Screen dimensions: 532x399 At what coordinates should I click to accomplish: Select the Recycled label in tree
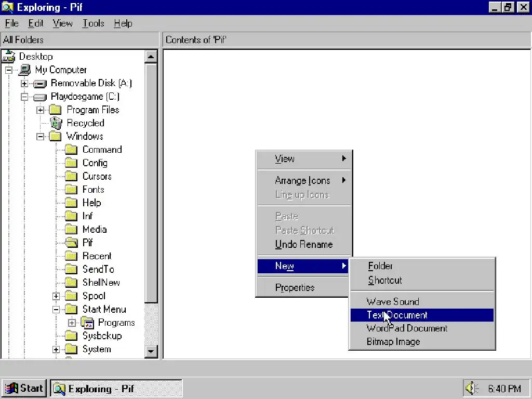86,123
